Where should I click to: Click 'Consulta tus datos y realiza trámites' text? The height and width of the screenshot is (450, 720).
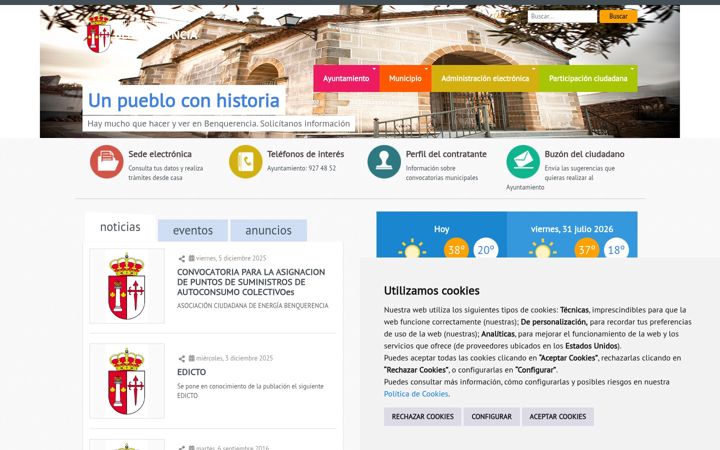click(x=166, y=173)
